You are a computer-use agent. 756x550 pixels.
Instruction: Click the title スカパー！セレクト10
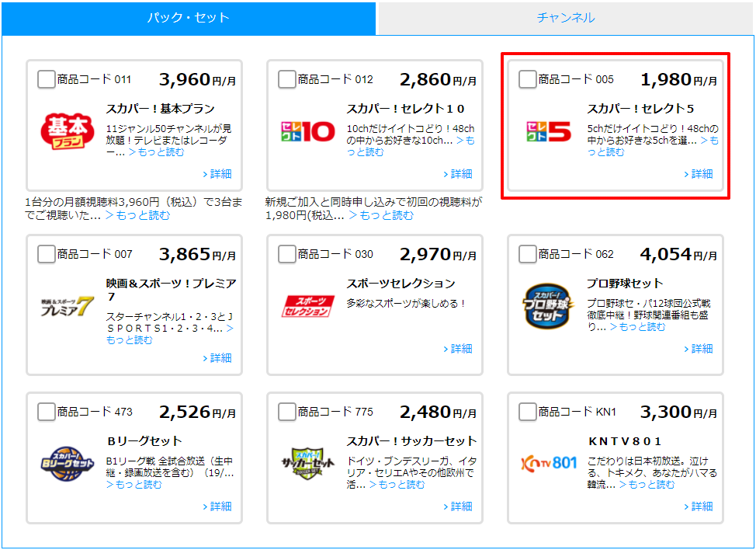(405, 109)
